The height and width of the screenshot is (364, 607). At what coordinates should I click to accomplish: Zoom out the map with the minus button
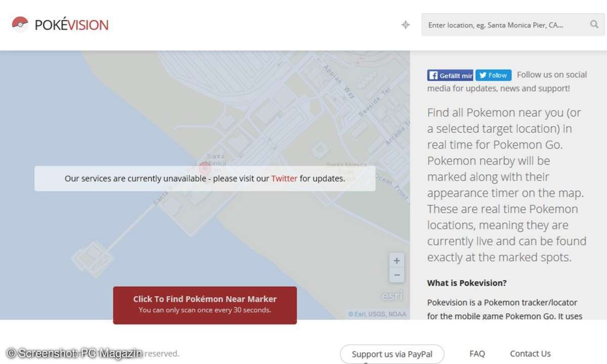click(397, 275)
